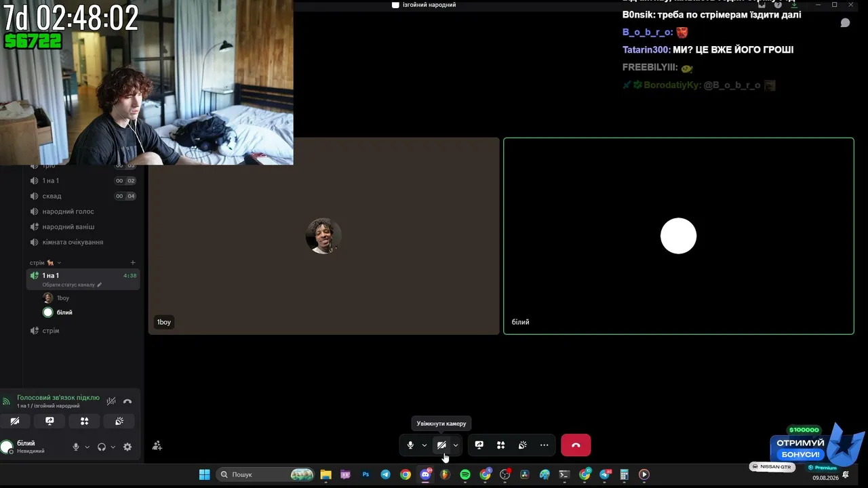Image resolution: width=868 pixels, height=488 pixels.
Task: Focus the 1boy participant tile
Action: coord(324,236)
